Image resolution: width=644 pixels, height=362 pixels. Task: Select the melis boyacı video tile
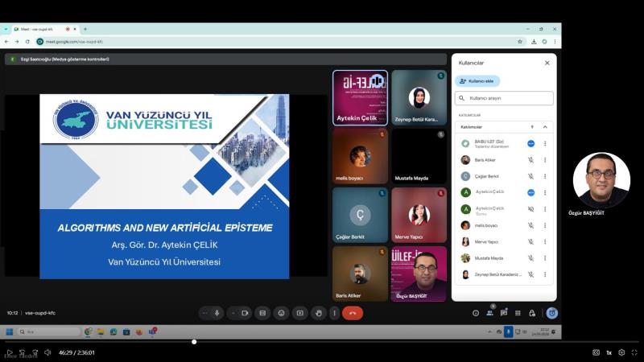coord(360,156)
